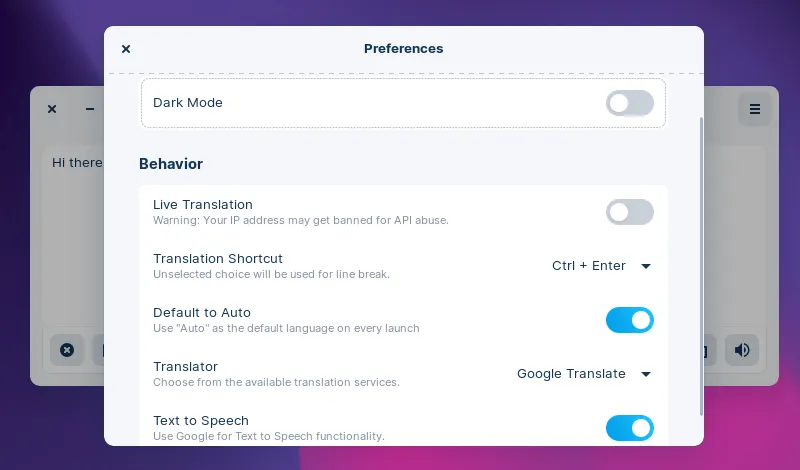Turn off Text to Speech toggle
This screenshot has height=470, width=800.
pos(629,428)
